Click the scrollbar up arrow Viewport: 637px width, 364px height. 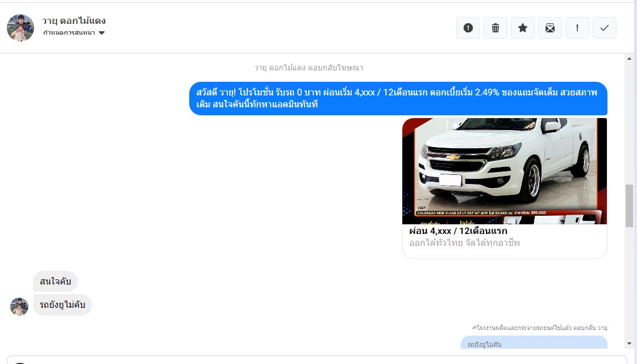pos(629,58)
